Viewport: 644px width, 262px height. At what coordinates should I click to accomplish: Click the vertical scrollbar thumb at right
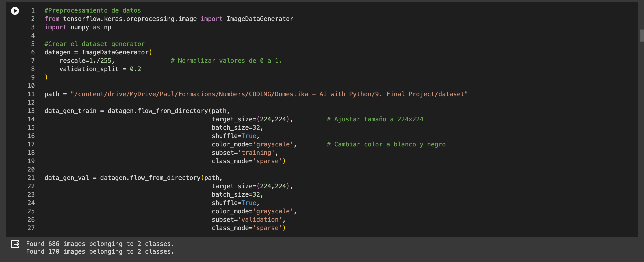tap(642, 35)
